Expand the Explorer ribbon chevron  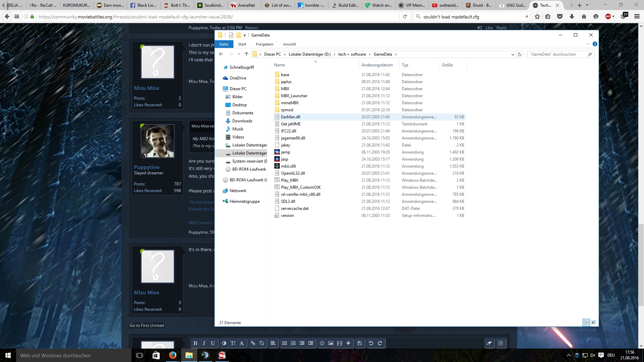click(x=587, y=44)
